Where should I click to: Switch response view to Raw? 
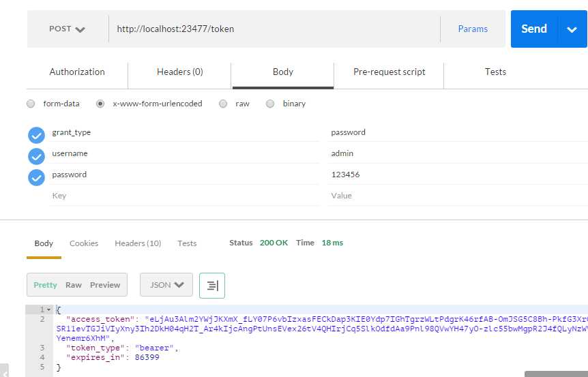coord(74,285)
